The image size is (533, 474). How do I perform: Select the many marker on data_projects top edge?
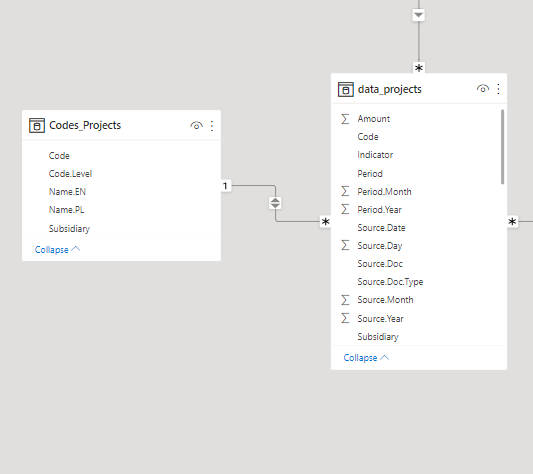point(419,68)
